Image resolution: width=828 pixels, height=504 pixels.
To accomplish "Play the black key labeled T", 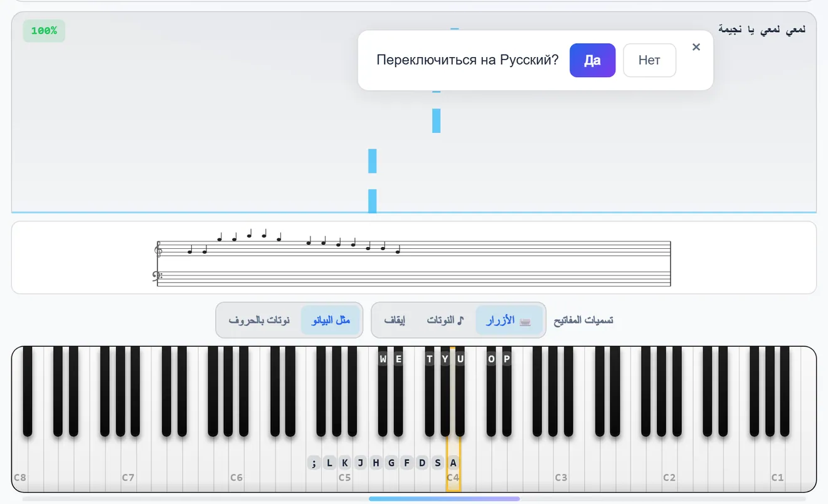I will click(429, 392).
